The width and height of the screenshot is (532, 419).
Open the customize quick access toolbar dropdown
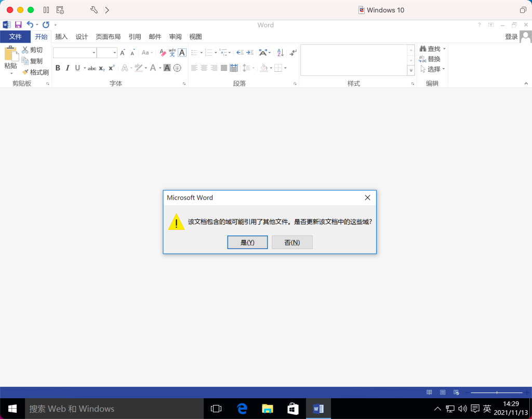[55, 25]
